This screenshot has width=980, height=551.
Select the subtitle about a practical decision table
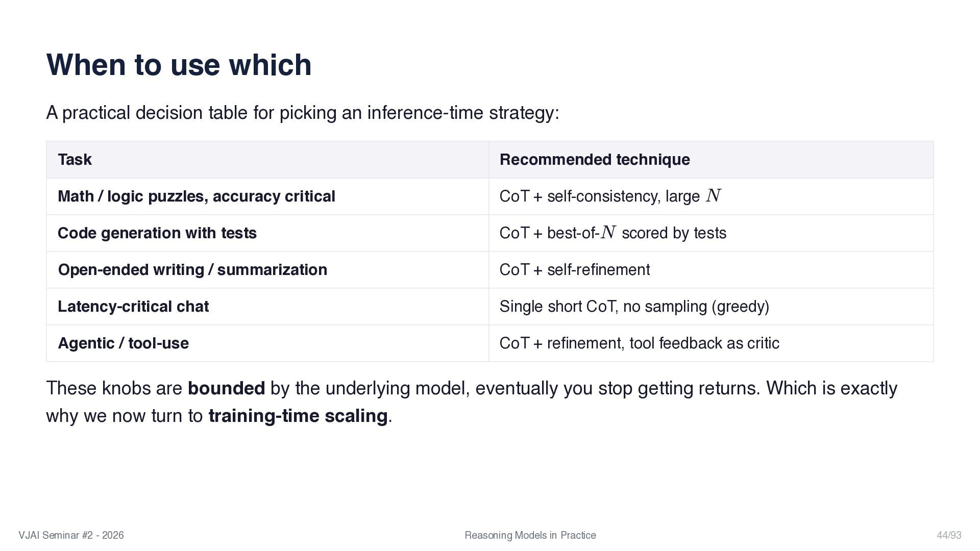click(x=303, y=113)
